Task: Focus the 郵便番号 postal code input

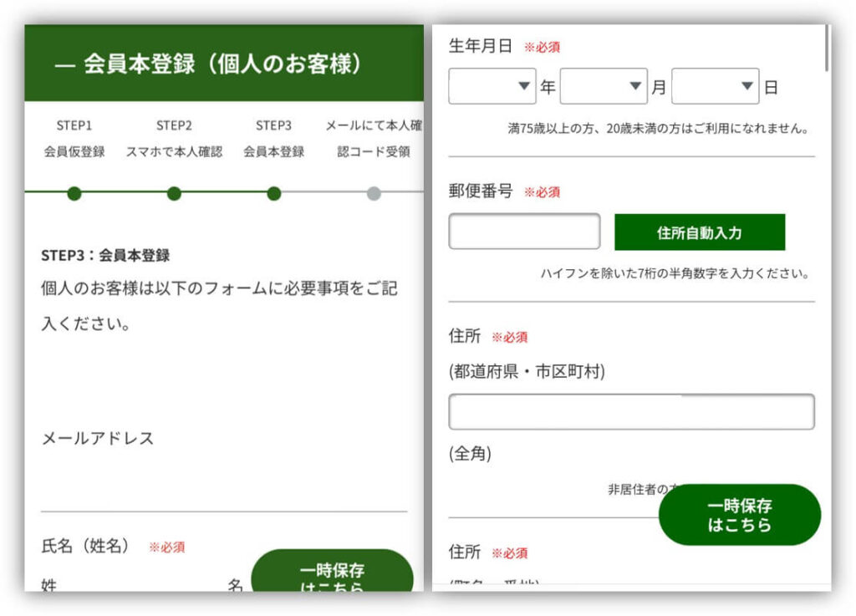Action: click(x=524, y=232)
